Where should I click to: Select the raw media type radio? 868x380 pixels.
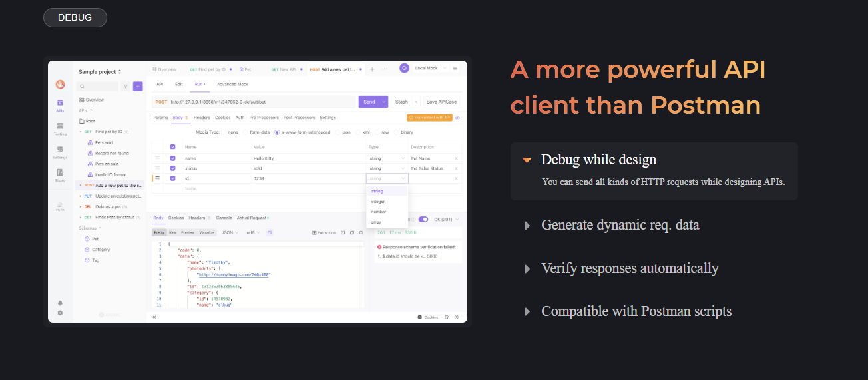[x=376, y=132]
